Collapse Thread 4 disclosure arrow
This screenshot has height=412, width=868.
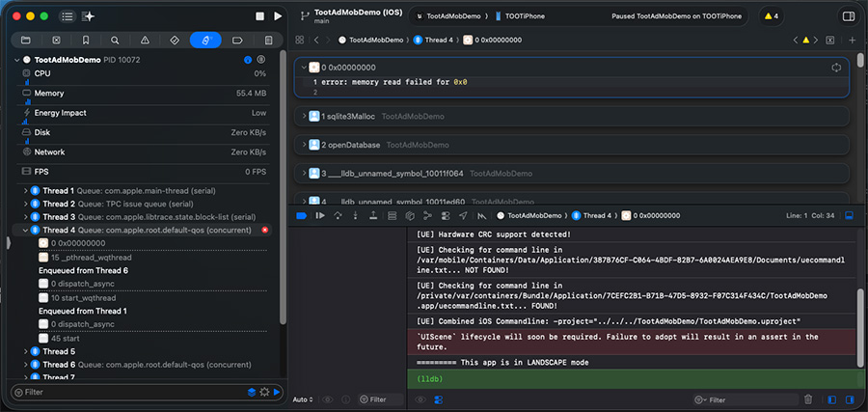[x=25, y=230]
